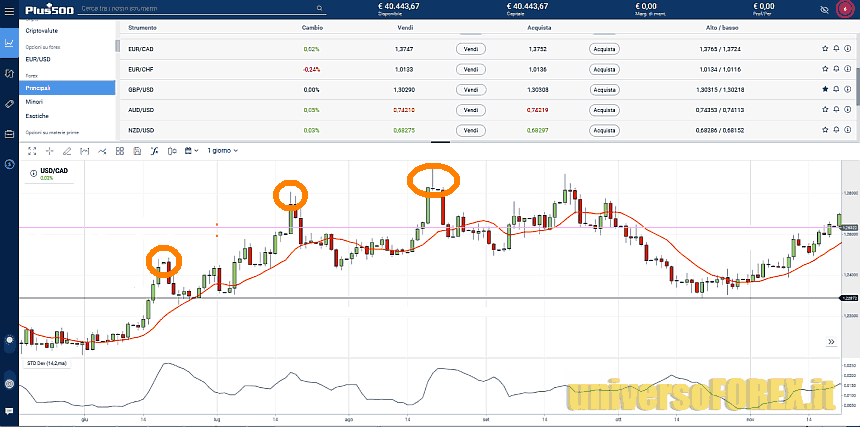Select the pencil drawing tool
The width and height of the screenshot is (860, 427).
[66, 151]
